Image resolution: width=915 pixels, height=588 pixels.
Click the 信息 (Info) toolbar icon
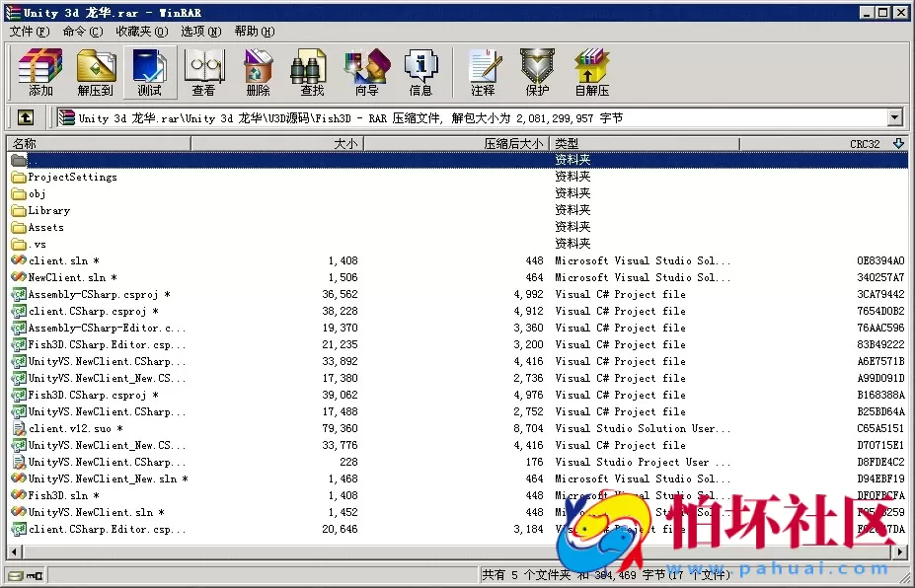coord(421,72)
